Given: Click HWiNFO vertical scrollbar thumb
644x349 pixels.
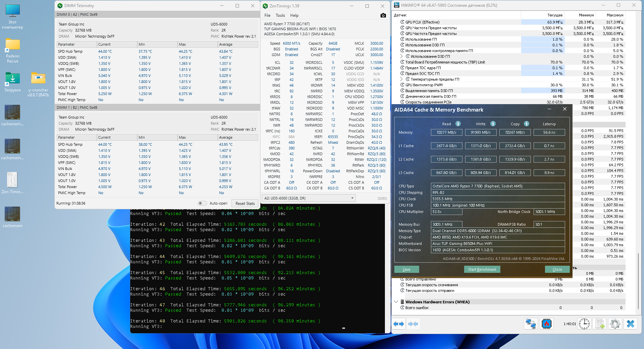Looking at the screenshot, I should pyautogui.click(x=638, y=280).
